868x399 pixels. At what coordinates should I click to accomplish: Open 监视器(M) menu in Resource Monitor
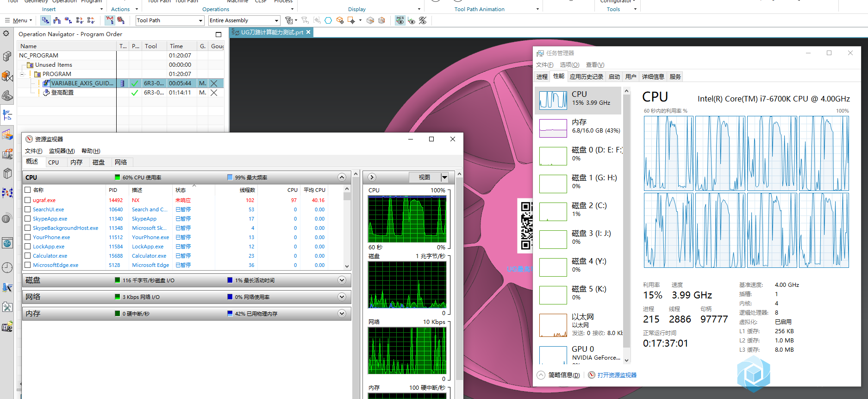tap(62, 151)
